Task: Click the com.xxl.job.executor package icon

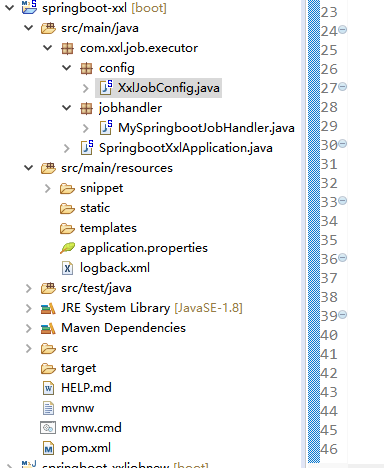Action: tap(67, 48)
